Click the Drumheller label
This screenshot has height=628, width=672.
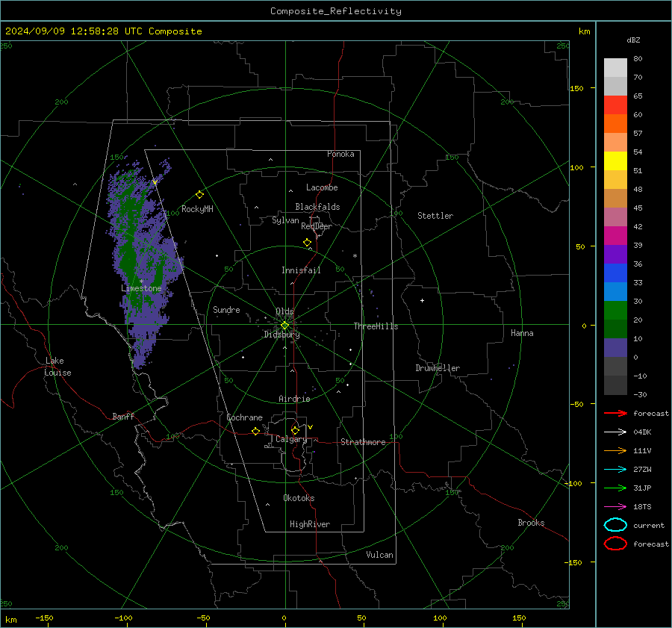pyautogui.click(x=438, y=368)
